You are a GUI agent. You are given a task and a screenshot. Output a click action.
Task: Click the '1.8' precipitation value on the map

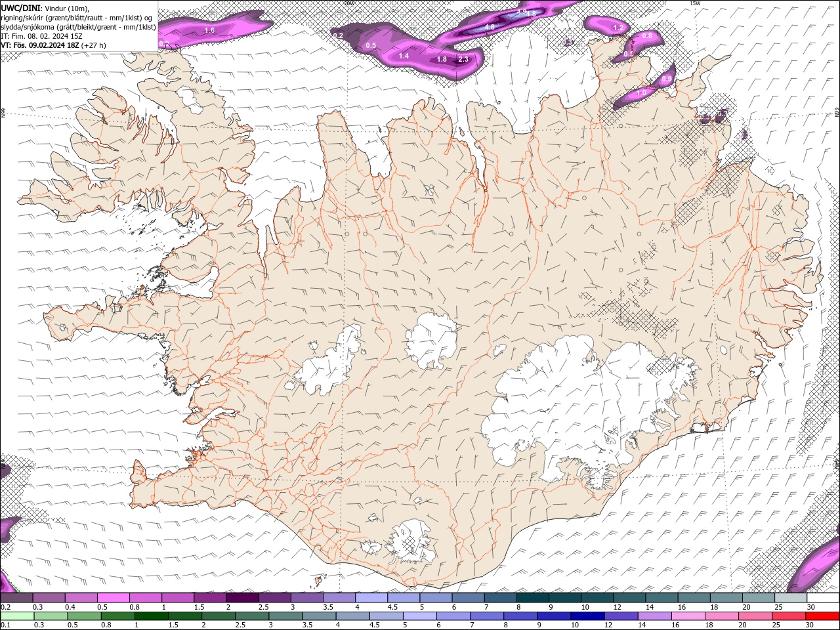(442, 60)
